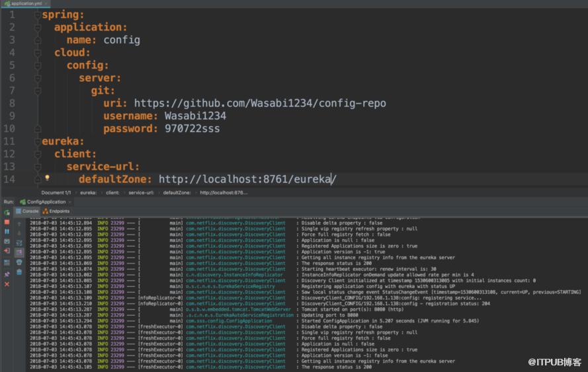Click the 'InstanceInfoReplicator onDemand update' log message
The height and width of the screenshot is (372, 588).
[388, 275]
